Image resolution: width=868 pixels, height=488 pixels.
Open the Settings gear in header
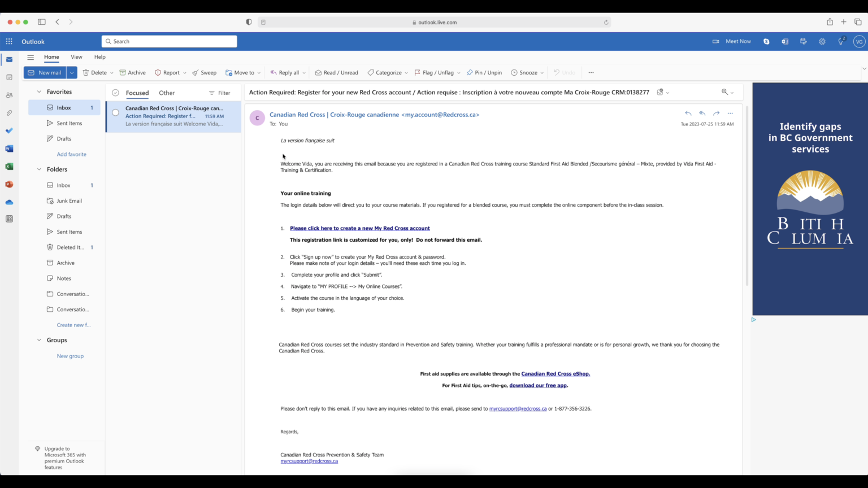(822, 41)
